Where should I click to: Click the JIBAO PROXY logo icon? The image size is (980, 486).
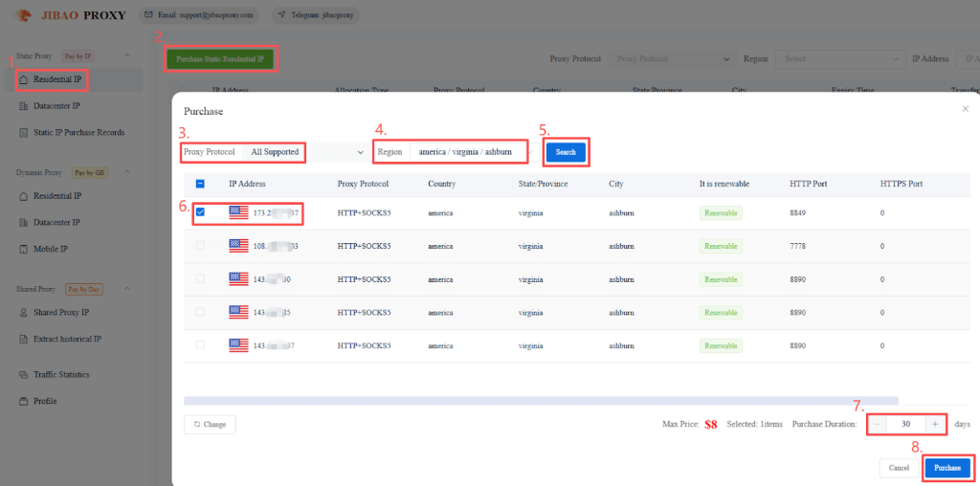24,15
